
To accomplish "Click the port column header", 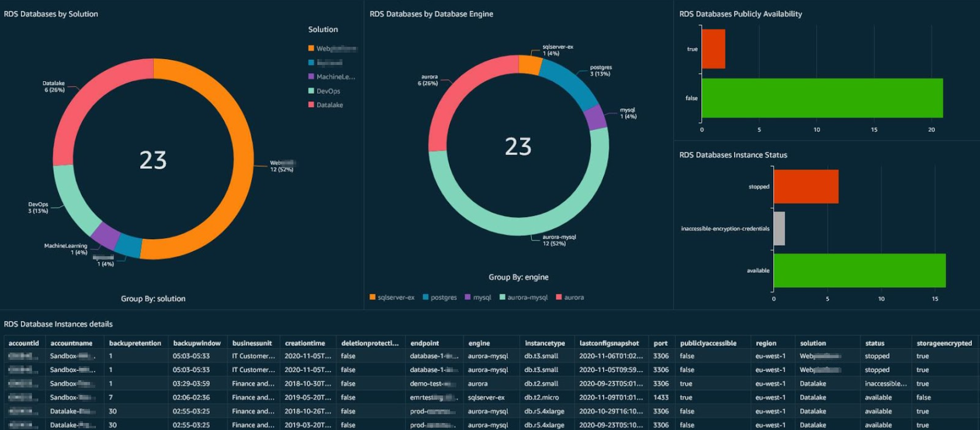I will 661,343.
